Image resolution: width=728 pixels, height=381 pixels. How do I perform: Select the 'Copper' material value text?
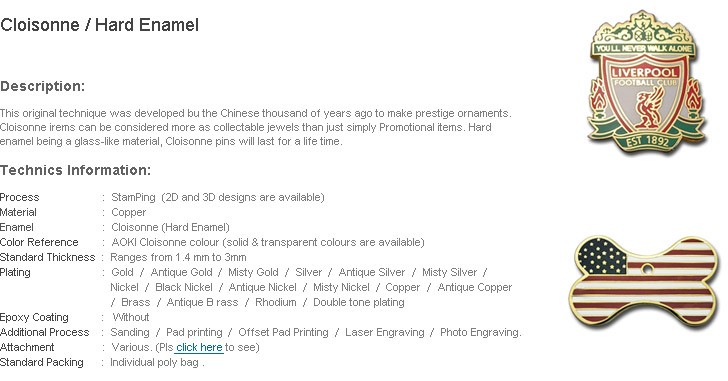click(x=129, y=213)
